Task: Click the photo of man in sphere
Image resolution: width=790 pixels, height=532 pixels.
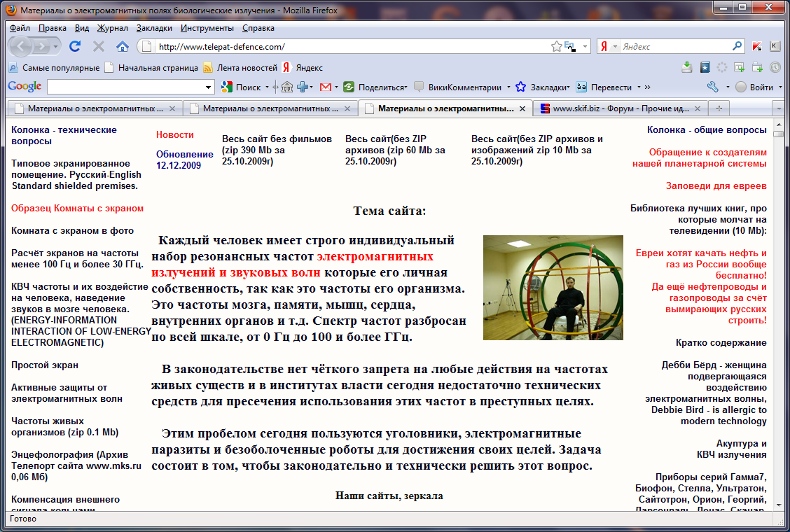Action: coord(553,287)
